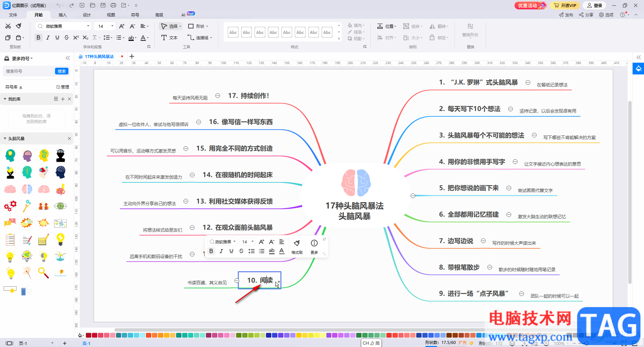Toggle Underline in the ribbon font group
The height and width of the screenshot is (347, 644).
coord(57,38)
